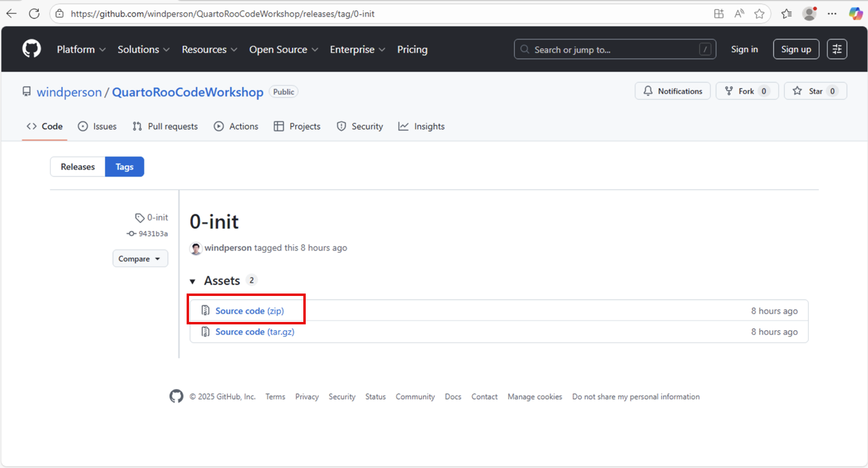
Task: Collapse the Assets section triangle
Action: point(193,281)
